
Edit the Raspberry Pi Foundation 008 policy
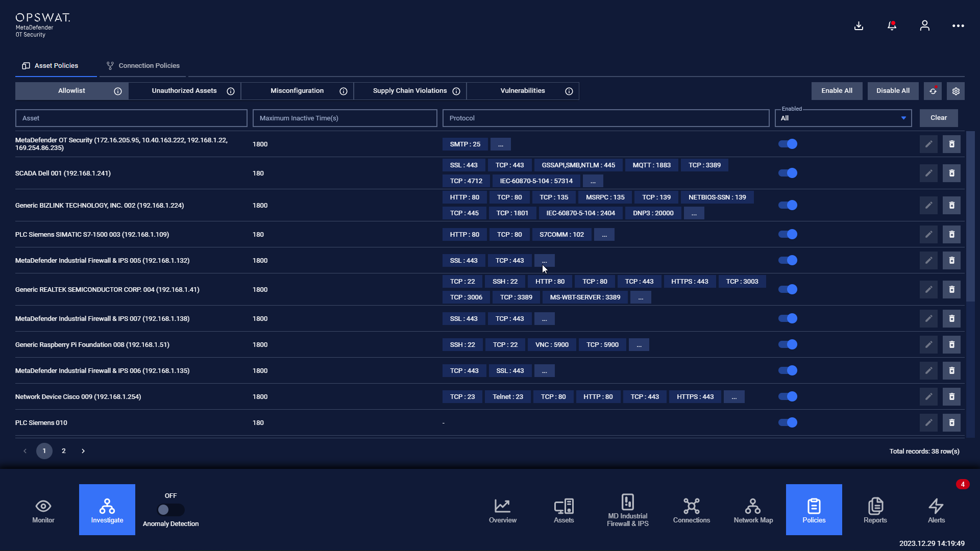928,344
